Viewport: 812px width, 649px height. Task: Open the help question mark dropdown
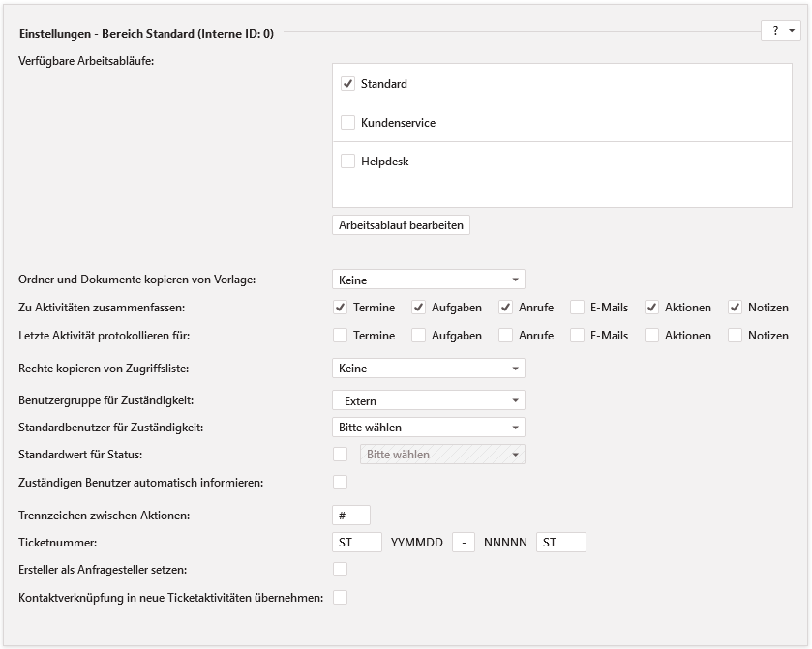click(x=781, y=31)
